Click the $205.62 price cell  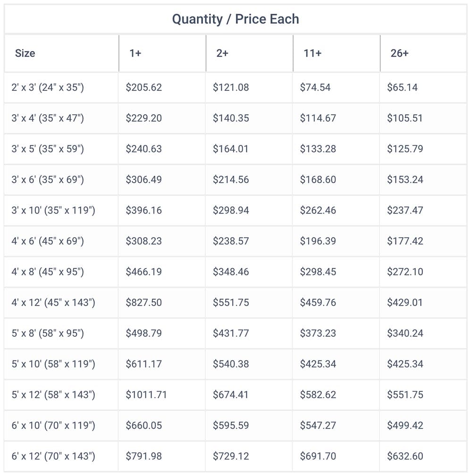144,87
